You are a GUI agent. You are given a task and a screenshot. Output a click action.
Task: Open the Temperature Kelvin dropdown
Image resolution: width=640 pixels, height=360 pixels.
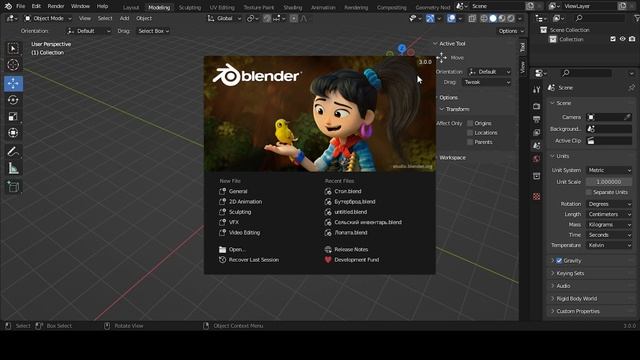609,245
